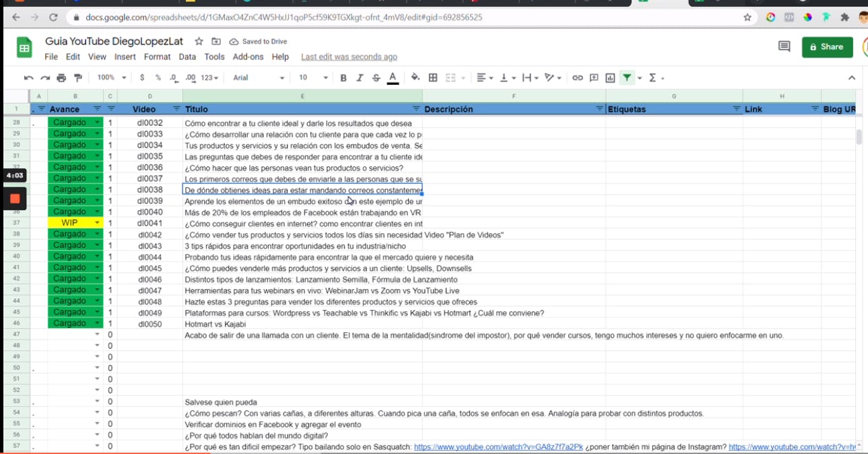Click the Saved to Drive status
The width and height of the screenshot is (868, 454).
coord(258,42)
